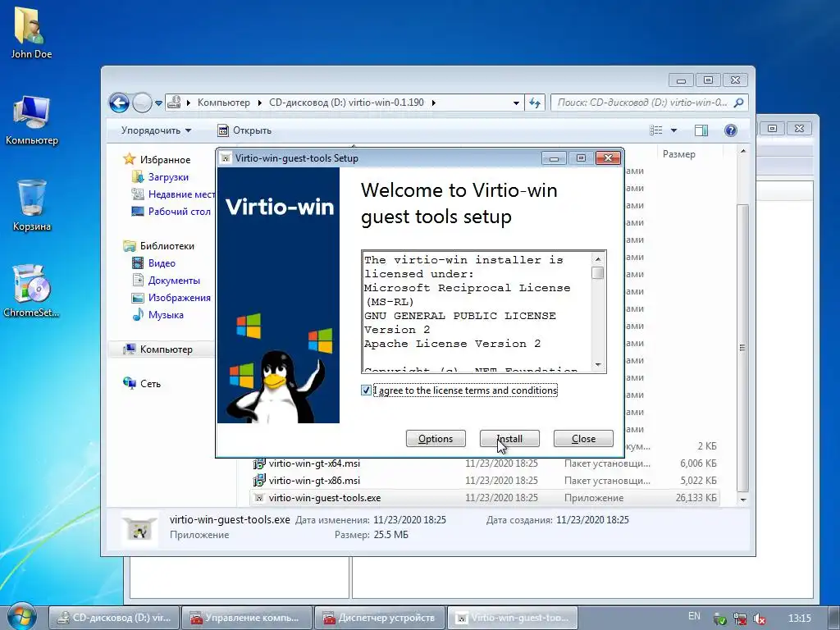
Task: Open the view options dropdown arrow
Action: pyautogui.click(x=673, y=130)
